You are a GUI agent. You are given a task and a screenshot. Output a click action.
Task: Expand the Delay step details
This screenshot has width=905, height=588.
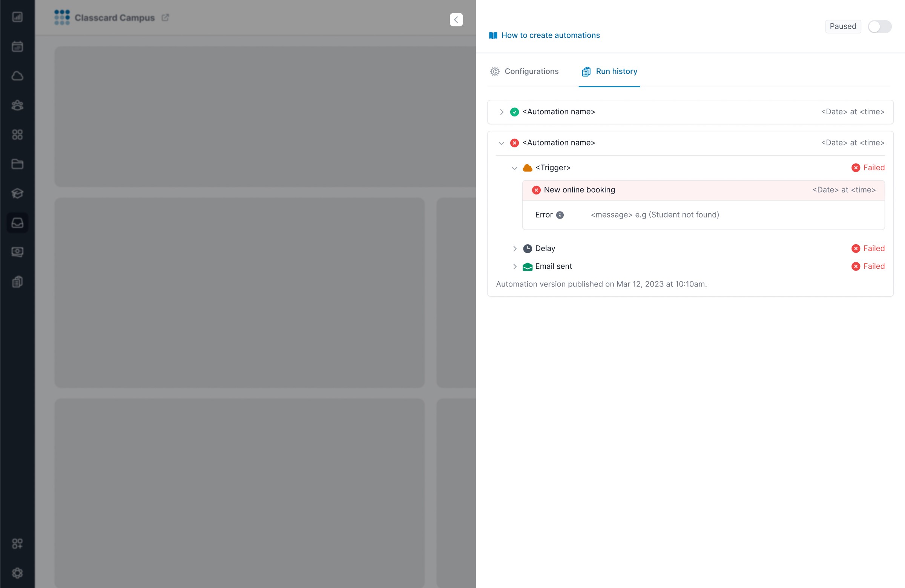[x=514, y=248]
